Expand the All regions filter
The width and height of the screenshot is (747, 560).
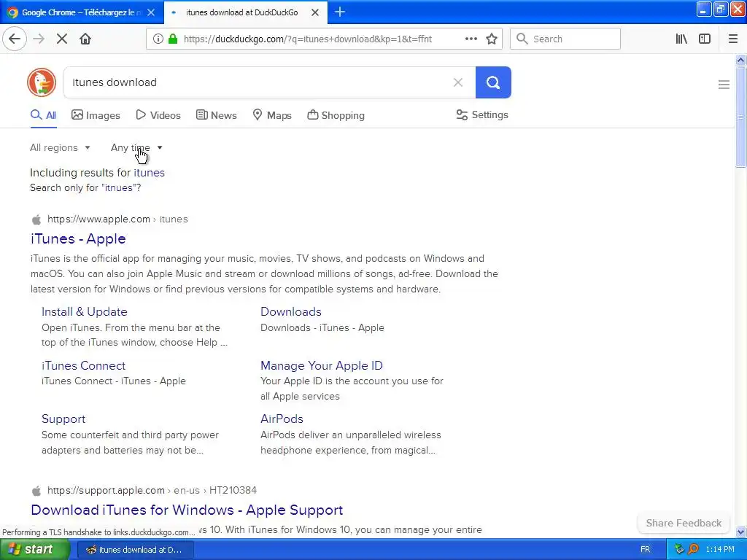tap(60, 147)
